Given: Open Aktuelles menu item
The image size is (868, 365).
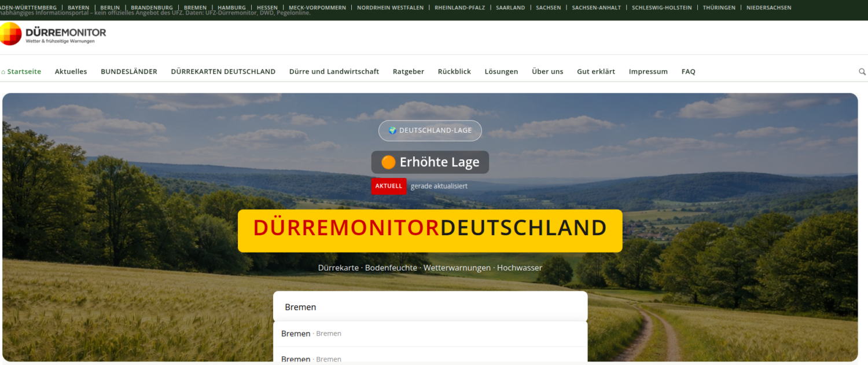Looking at the screenshot, I should pos(71,72).
